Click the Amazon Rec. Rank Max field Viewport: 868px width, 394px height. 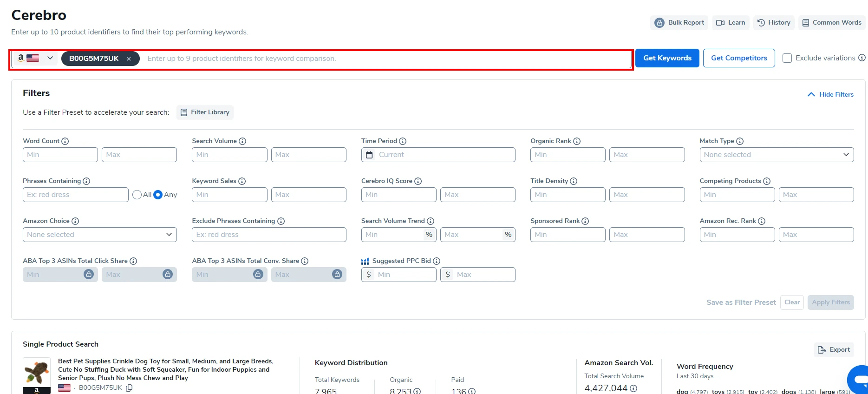816,235
